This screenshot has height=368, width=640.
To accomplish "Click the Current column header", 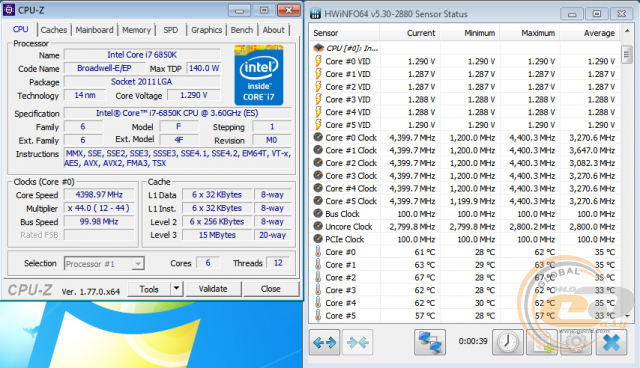I will coord(409,33).
